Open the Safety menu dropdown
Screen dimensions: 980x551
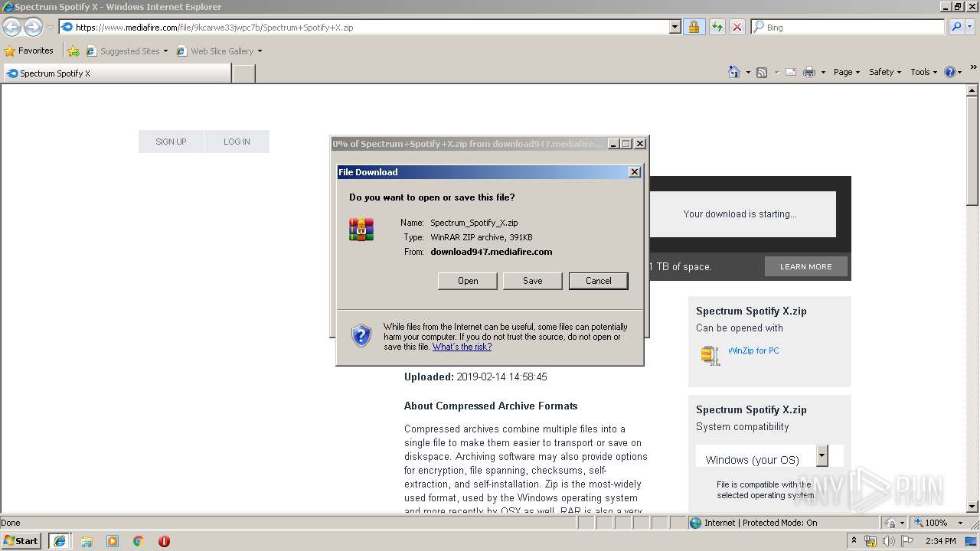tap(884, 72)
